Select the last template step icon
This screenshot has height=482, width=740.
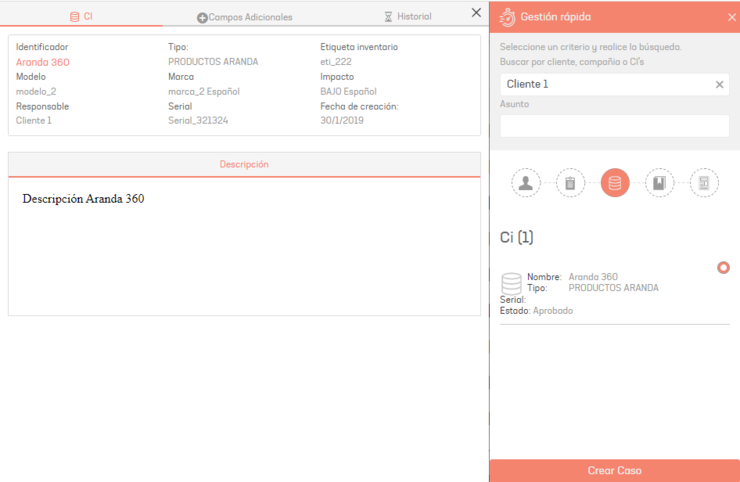point(704,183)
